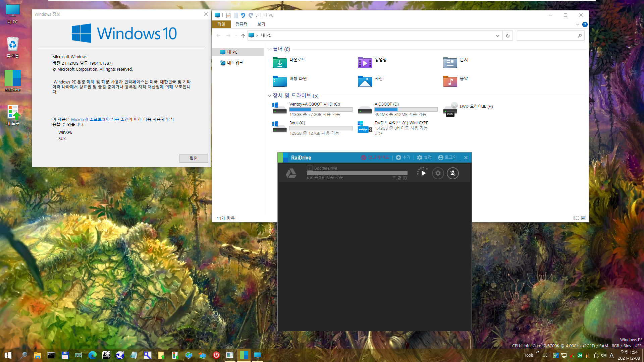644x362 pixels.
Task: Select AIOBOOT (E:) drive
Action: click(x=397, y=109)
